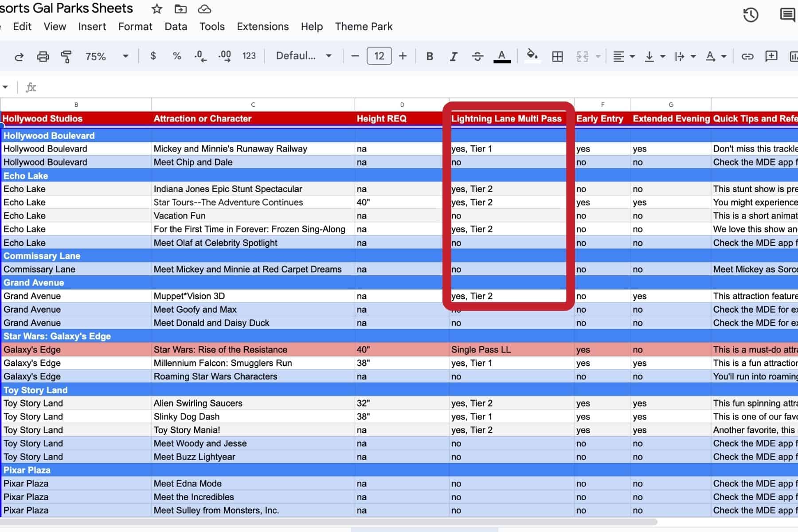This screenshot has width=798, height=532.
Task: Open the Tools menu
Action: (x=212, y=27)
